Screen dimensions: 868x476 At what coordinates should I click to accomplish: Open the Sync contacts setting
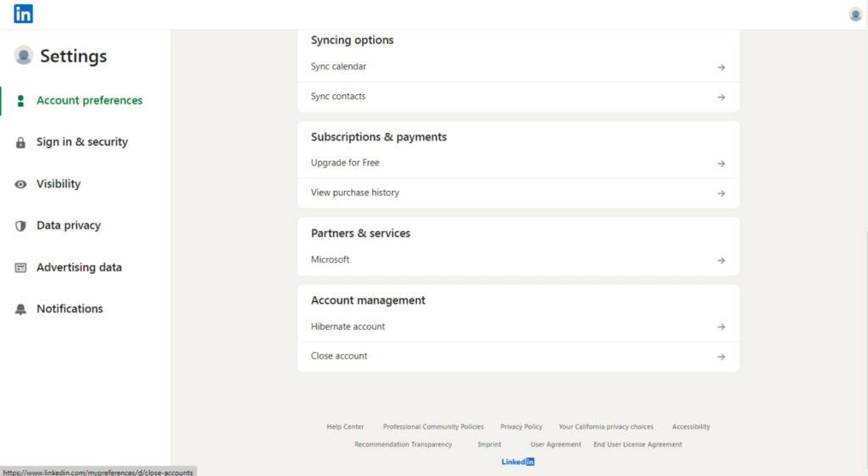click(338, 97)
